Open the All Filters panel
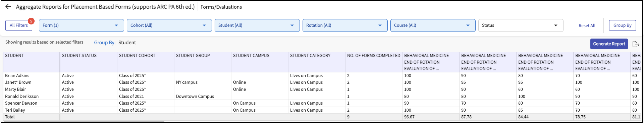This screenshot has height=123, width=644. 19,25
